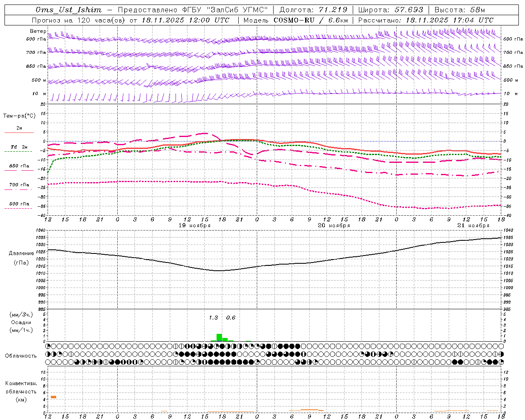
Task: Select the Модель COSMO-RU / 6.6км text
Action: pyautogui.click(x=296, y=20)
